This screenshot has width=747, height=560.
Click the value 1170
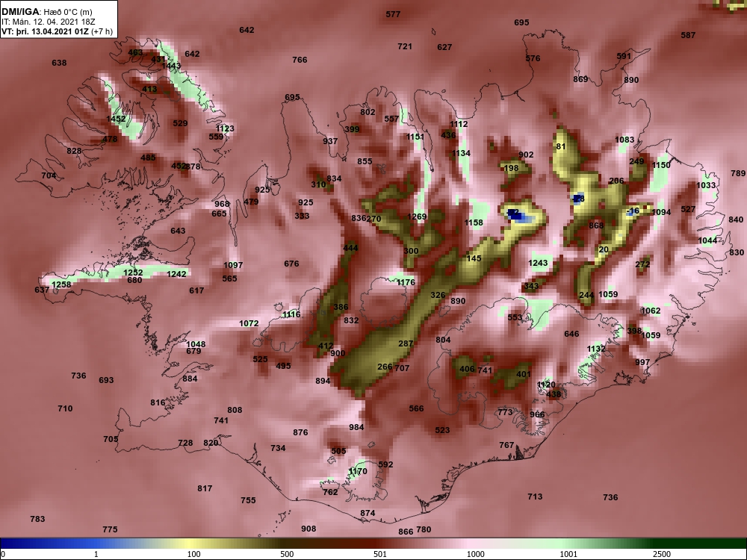click(x=357, y=471)
